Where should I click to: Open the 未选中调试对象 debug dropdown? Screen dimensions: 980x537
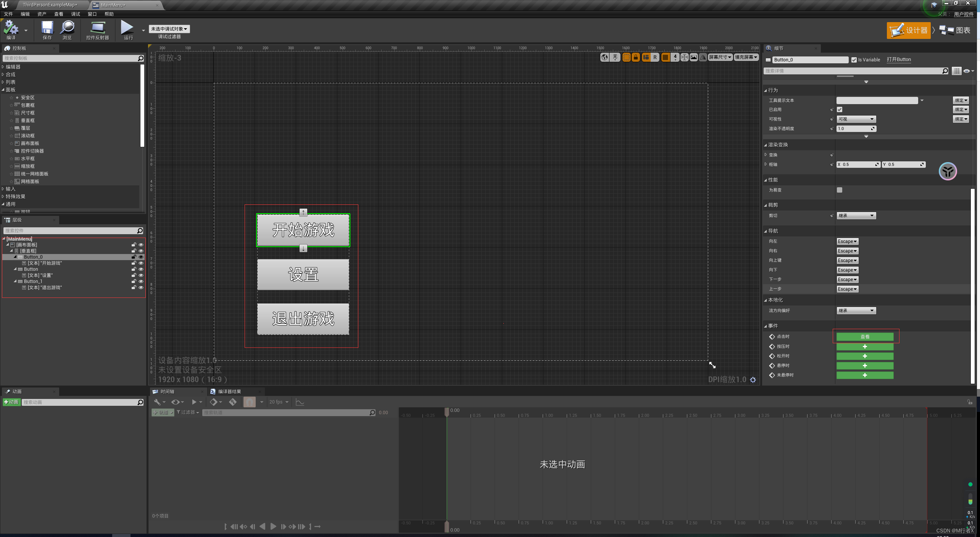pos(169,29)
